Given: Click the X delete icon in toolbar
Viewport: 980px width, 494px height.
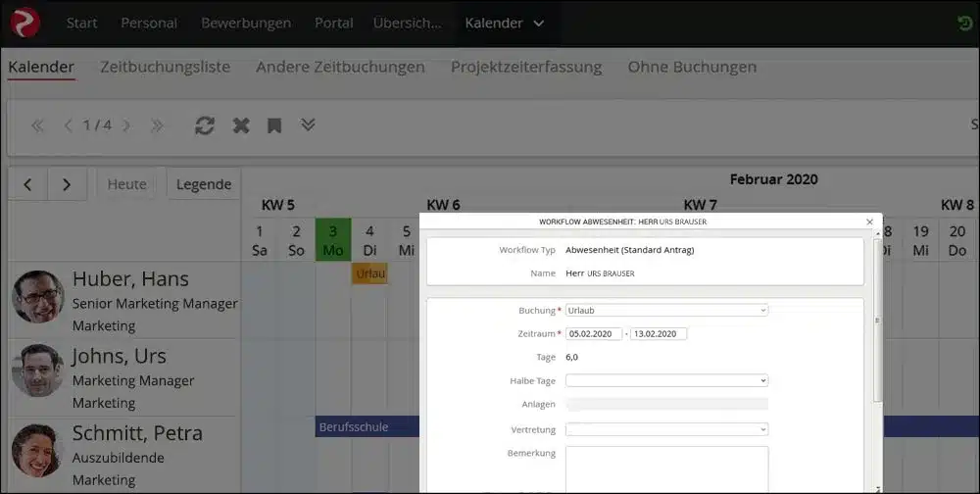Looking at the screenshot, I should tap(240, 125).
